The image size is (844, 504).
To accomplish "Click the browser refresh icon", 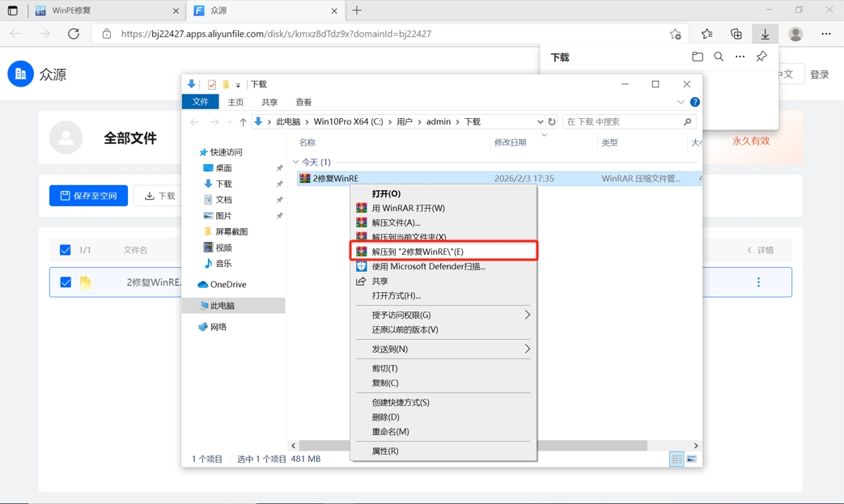I will point(74,34).
